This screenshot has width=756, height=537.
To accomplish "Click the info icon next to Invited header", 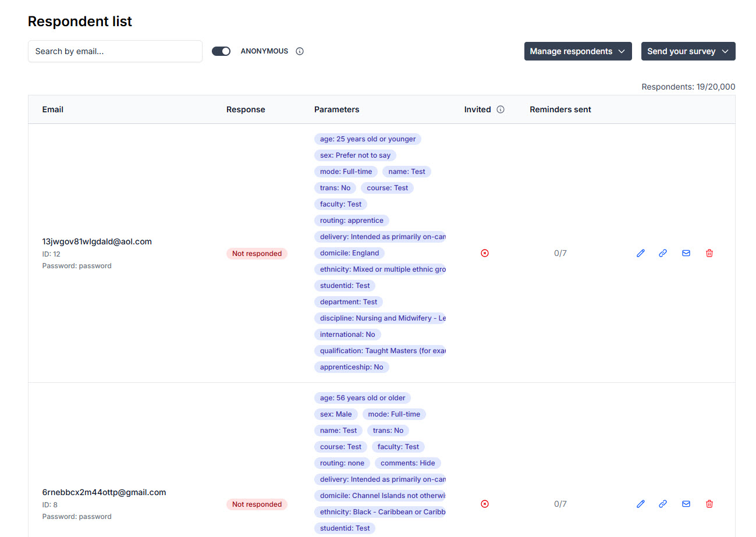I will [501, 109].
